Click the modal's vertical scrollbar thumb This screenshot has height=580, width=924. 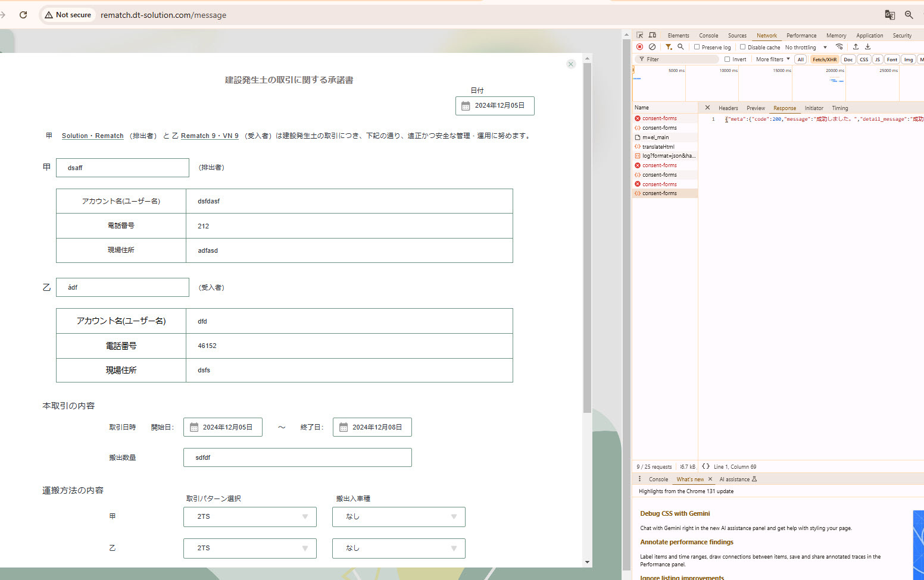(x=587, y=238)
